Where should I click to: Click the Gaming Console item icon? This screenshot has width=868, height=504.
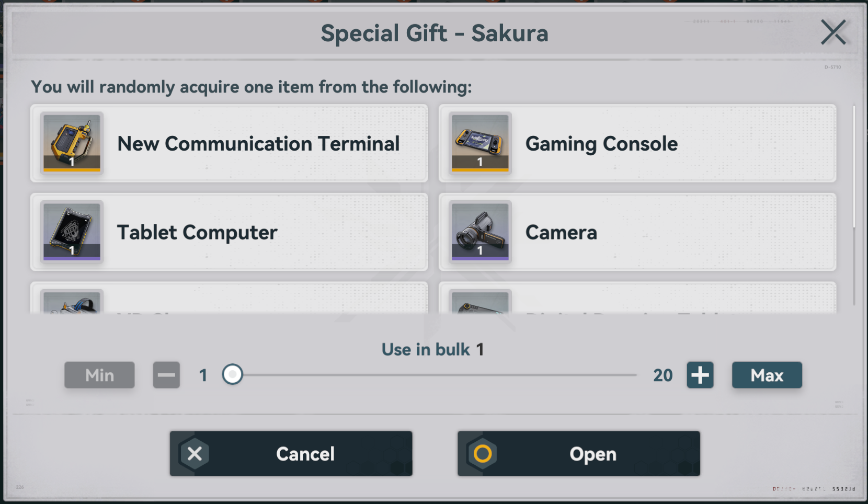click(480, 143)
